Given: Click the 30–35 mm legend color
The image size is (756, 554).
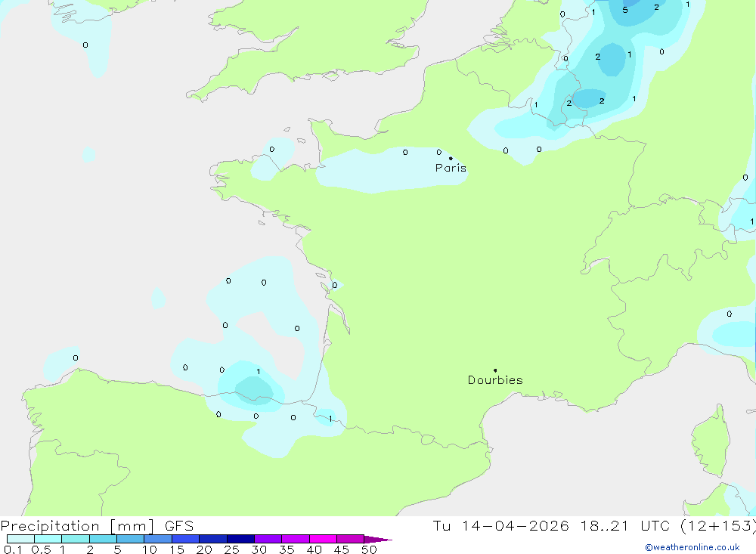Looking at the screenshot, I should (268, 539).
